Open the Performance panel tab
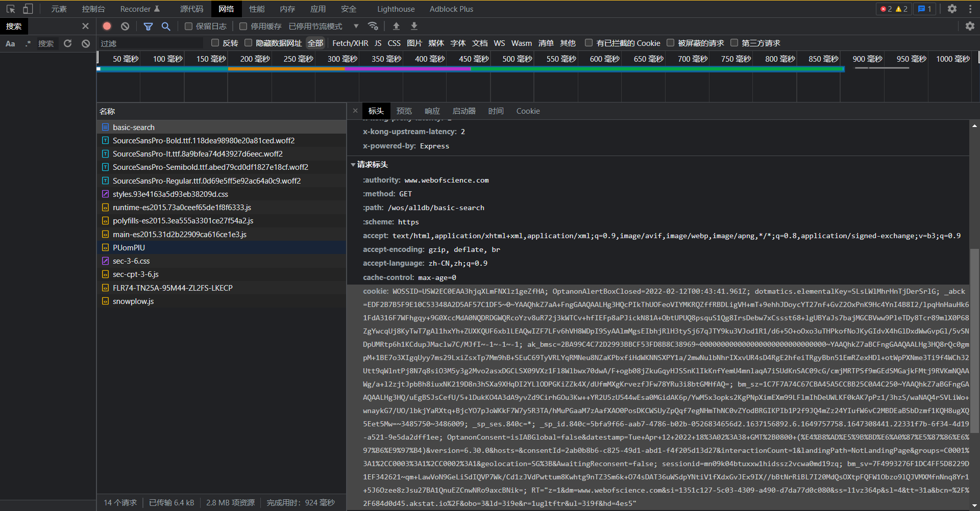The image size is (980, 511). [257, 9]
